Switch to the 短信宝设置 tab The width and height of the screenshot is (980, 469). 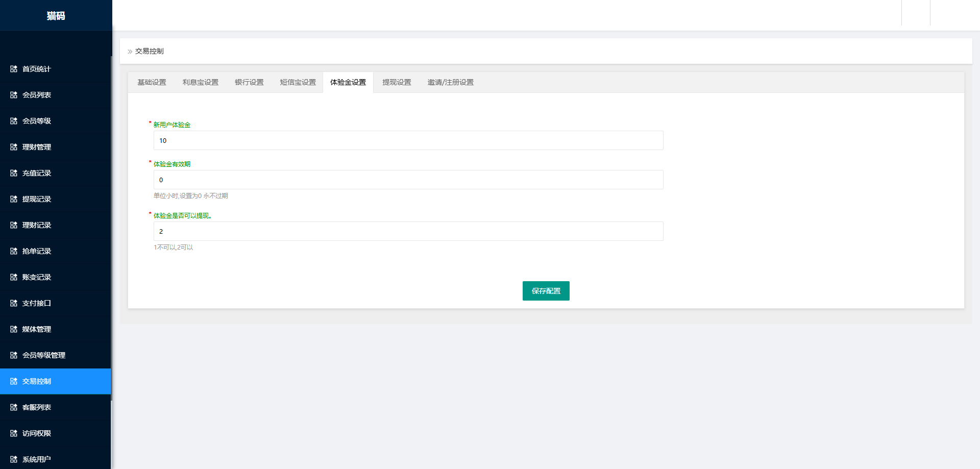pyautogui.click(x=298, y=82)
